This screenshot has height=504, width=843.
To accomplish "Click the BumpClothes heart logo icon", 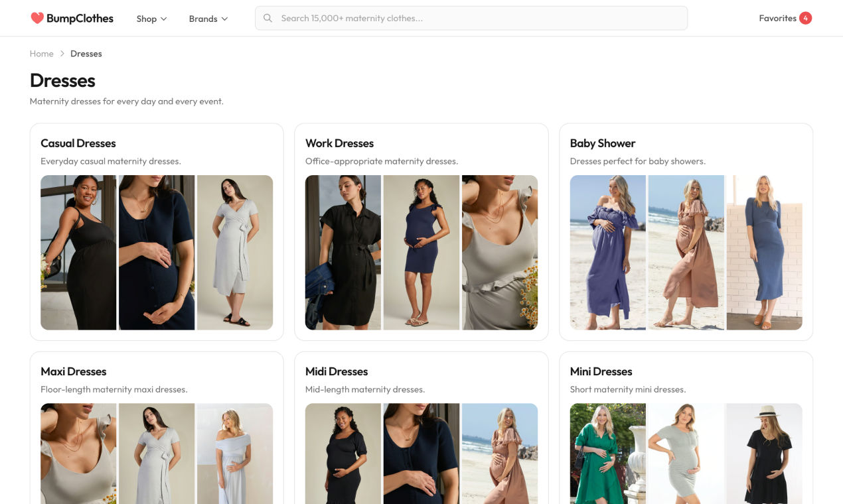I will click(37, 18).
